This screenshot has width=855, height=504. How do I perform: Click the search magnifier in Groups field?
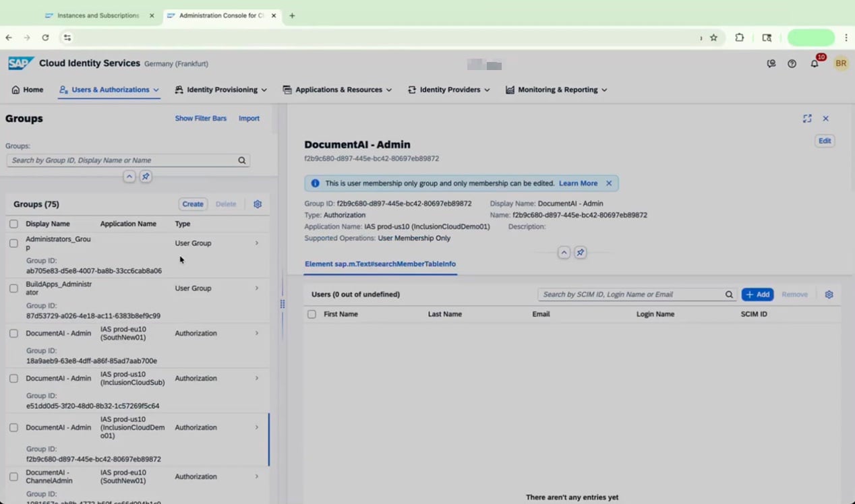point(242,160)
